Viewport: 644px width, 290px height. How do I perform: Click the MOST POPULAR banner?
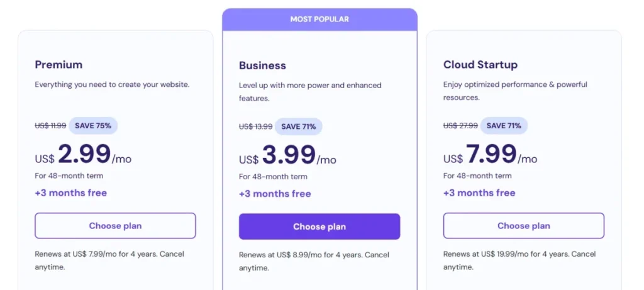(319, 20)
